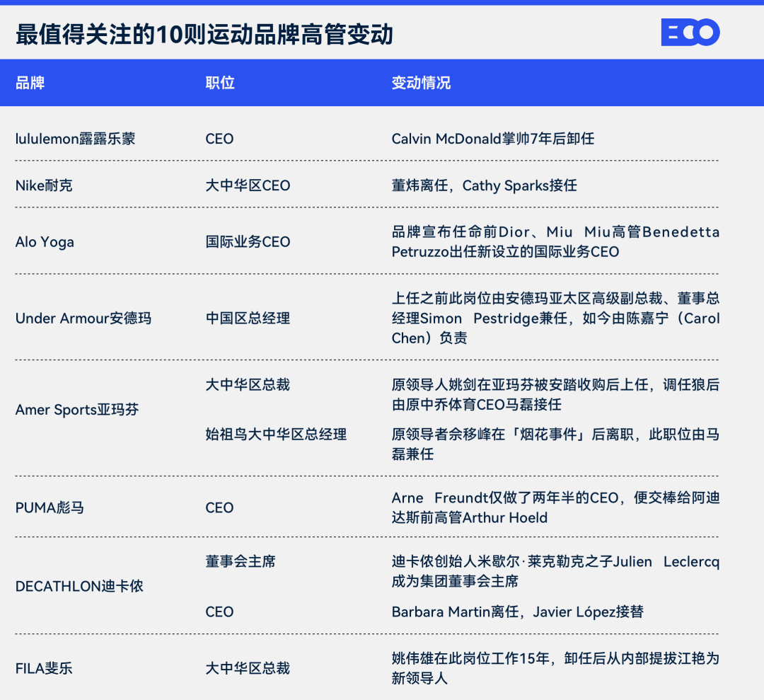This screenshot has height=700, width=764.
Task: Click the Amer Sports亚玛芬 brand cell
Action: click(77, 410)
